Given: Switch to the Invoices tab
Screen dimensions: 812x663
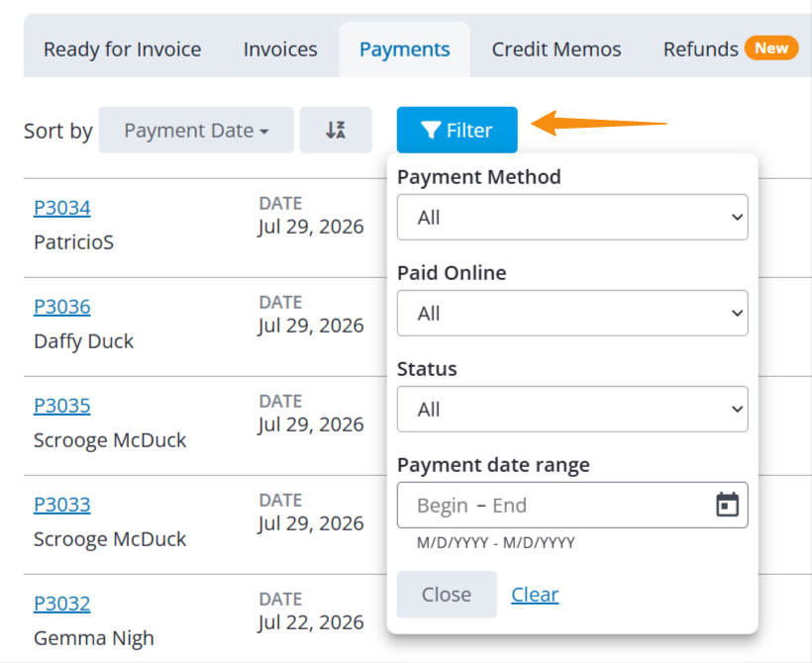Looking at the screenshot, I should [x=280, y=49].
